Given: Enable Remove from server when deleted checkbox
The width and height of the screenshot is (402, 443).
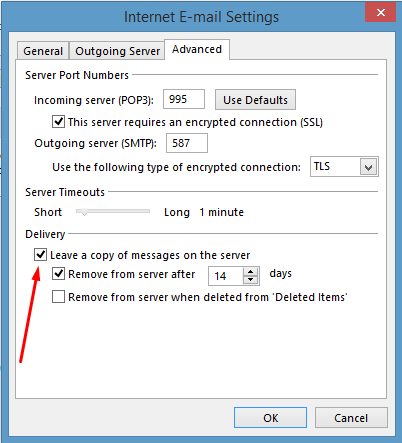Looking at the screenshot, I should pyautogui.click(x=58, y=296).
